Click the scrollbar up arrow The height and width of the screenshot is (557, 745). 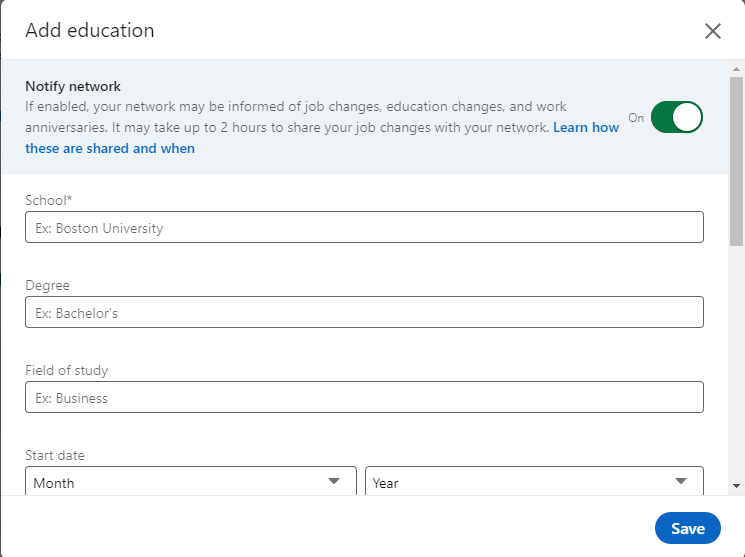(736, 69)
